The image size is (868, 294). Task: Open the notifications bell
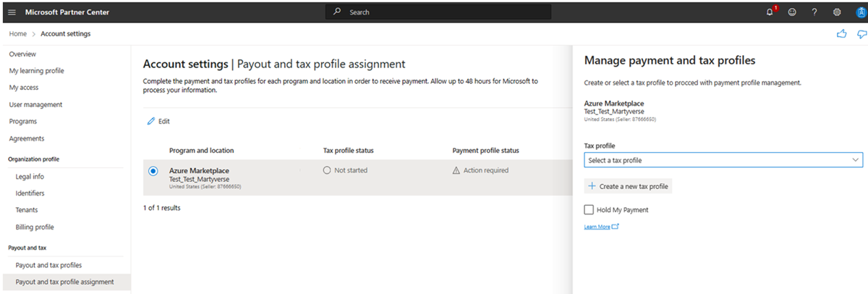pos(769,12)
